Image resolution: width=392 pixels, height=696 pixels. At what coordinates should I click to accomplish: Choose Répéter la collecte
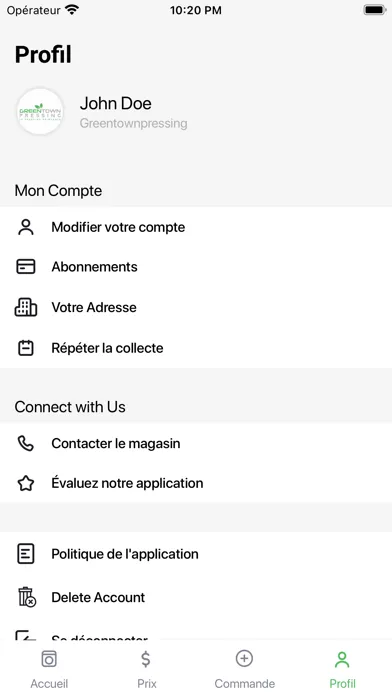point(196,348)
